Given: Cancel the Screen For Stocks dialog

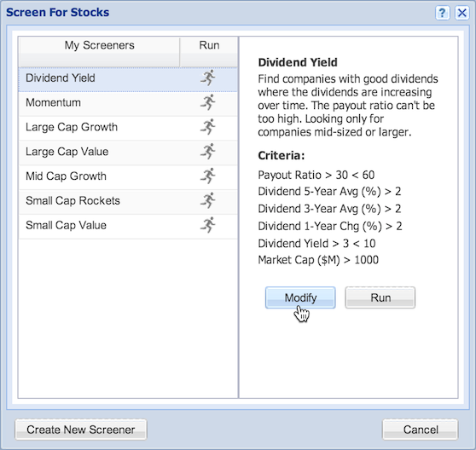Looking at the screenshot, I should pyautogui.click(x=421, y=430).
